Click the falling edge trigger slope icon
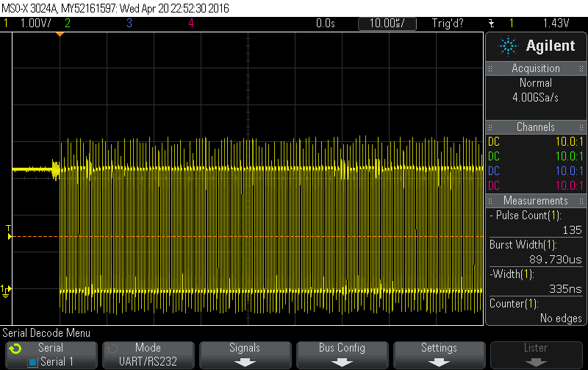 pos(489,24)
